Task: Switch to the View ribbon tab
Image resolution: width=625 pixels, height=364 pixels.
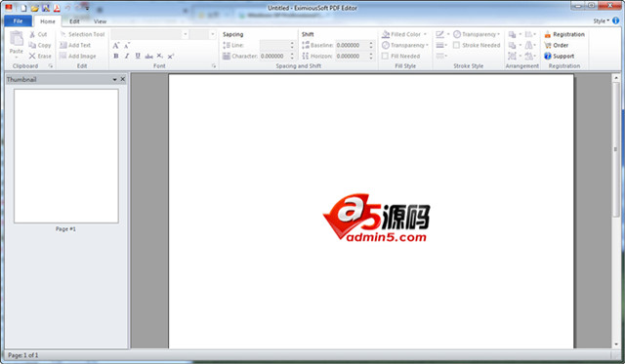Action: click(x=100, y=21)
